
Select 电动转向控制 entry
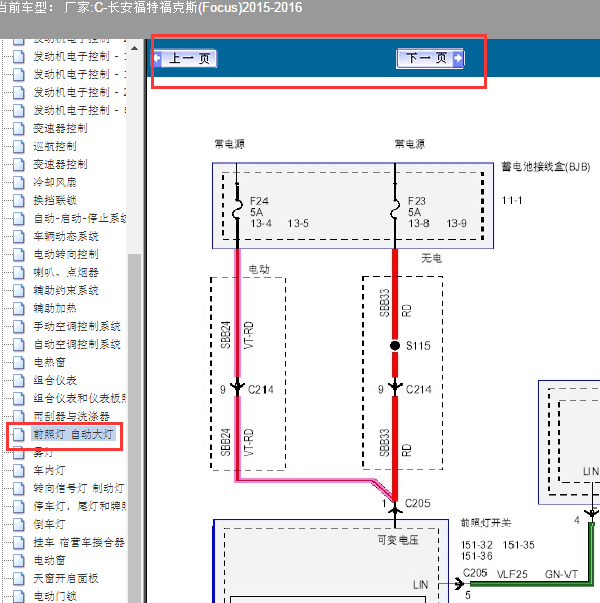pyautogui.click(x=66, y=254)
